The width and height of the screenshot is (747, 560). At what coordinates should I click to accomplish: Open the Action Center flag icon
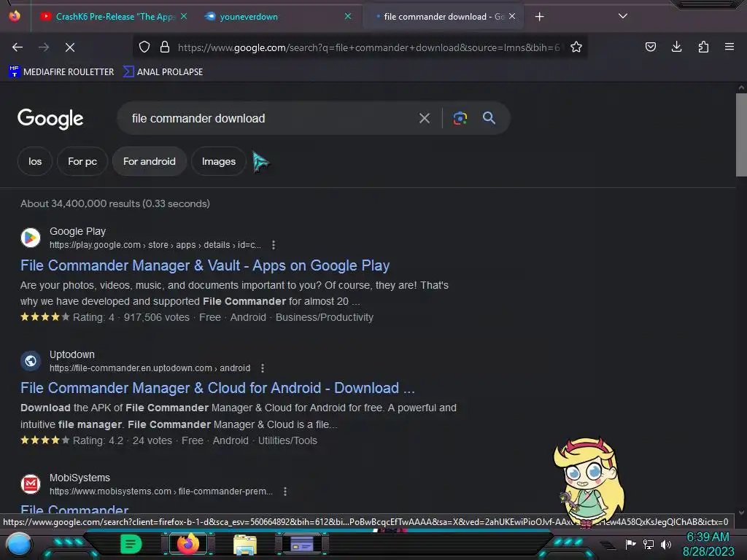click(x=630, y=544)
